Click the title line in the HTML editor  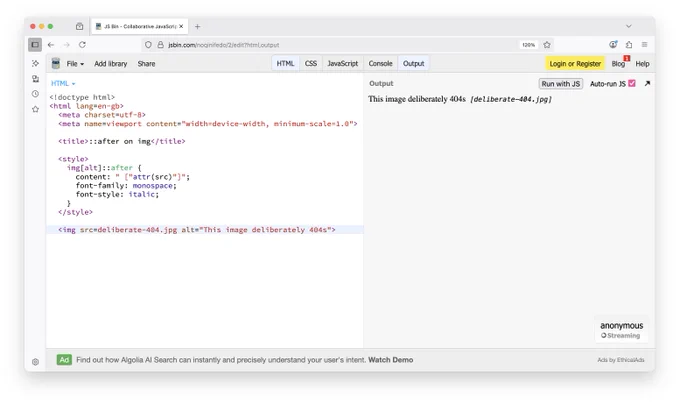[x=122, y=141]
